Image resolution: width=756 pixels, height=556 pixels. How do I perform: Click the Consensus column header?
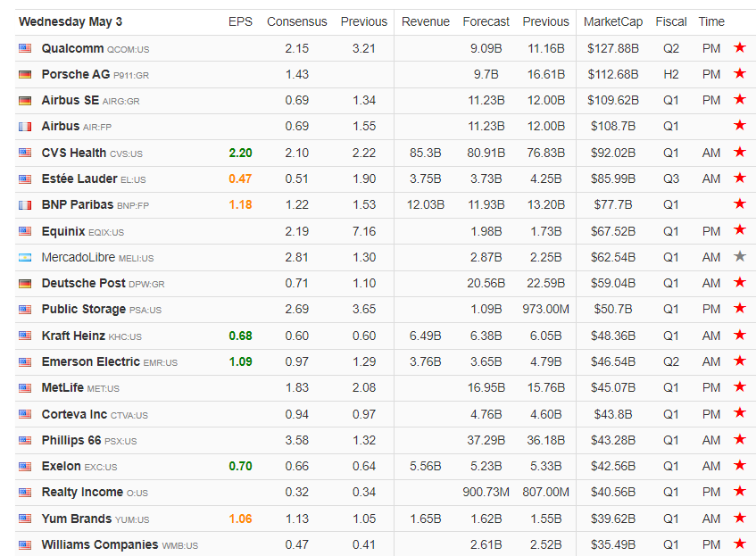[x=297, y=21]
